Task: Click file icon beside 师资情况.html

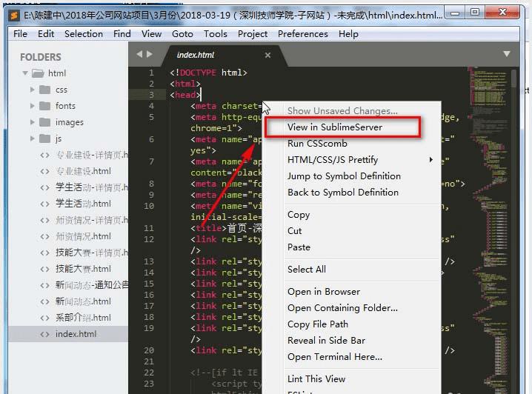Action: pos(44,236)
